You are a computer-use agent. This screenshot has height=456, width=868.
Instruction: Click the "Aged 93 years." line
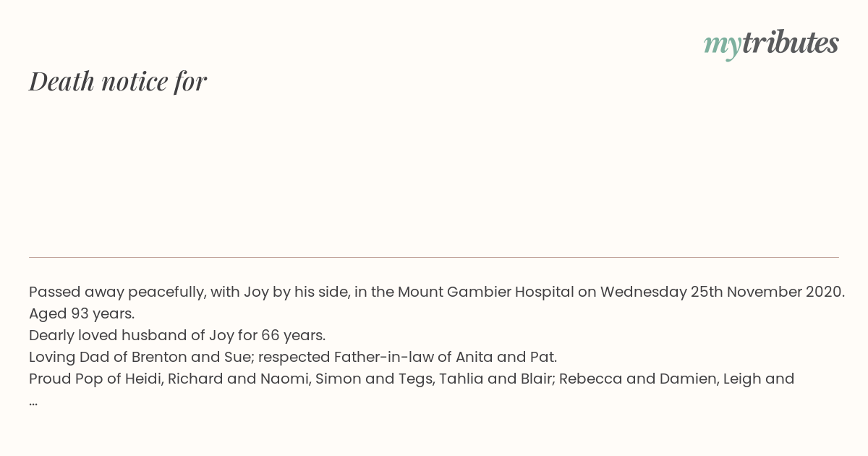[x=82, y=314]
